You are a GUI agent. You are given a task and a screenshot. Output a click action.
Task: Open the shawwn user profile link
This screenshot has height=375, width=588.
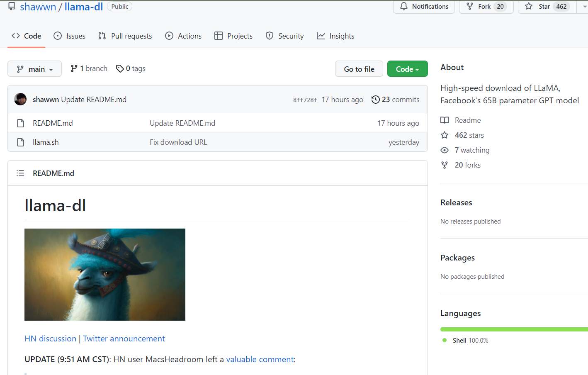(38, 7)
